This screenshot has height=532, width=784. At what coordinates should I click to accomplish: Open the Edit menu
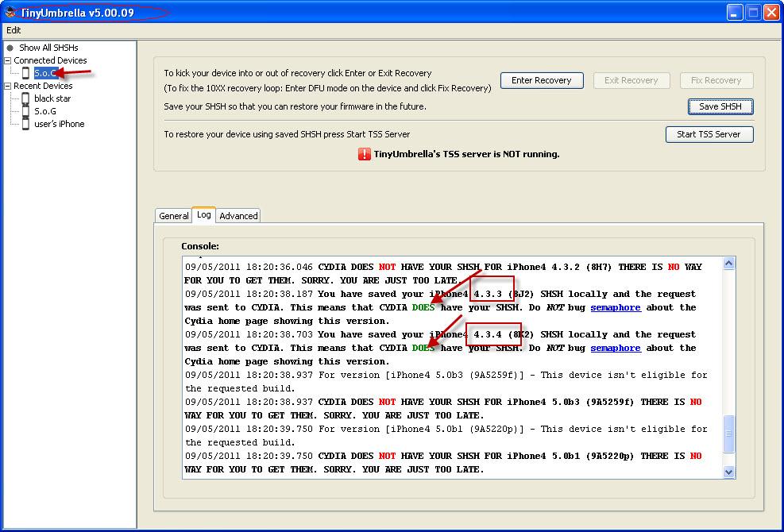[14, 30]
